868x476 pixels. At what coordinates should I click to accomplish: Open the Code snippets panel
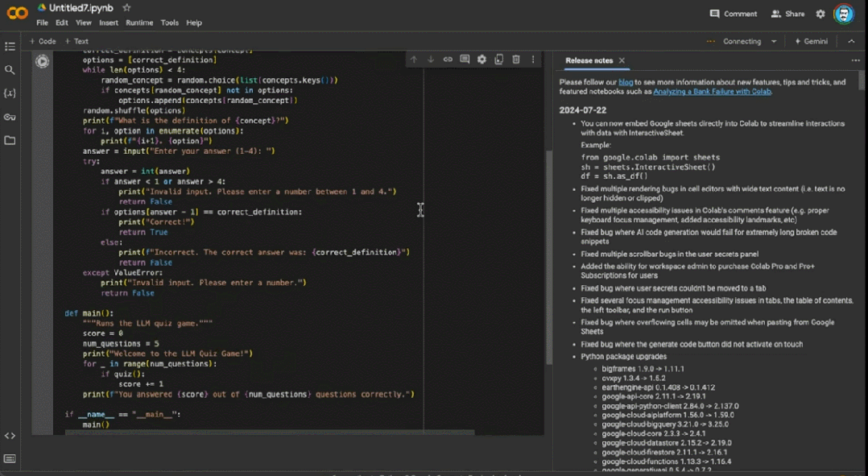click(x=10, y=436)
